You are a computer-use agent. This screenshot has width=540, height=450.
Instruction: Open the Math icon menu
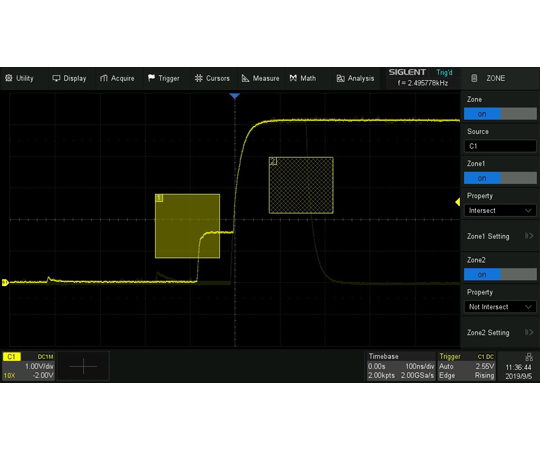pyautogui.click(x=293, y=78)
